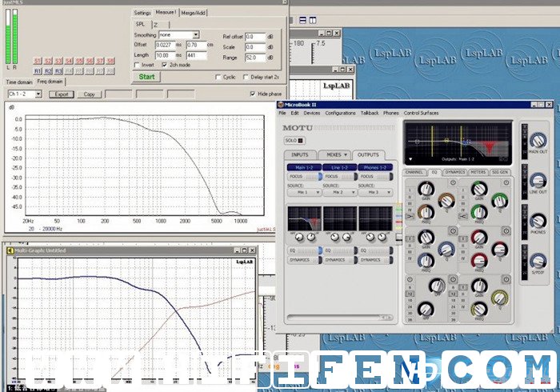This screenshot has width=560, height=392.
Task: Enable the Invert checkbox
Action: tap(137, 65)
